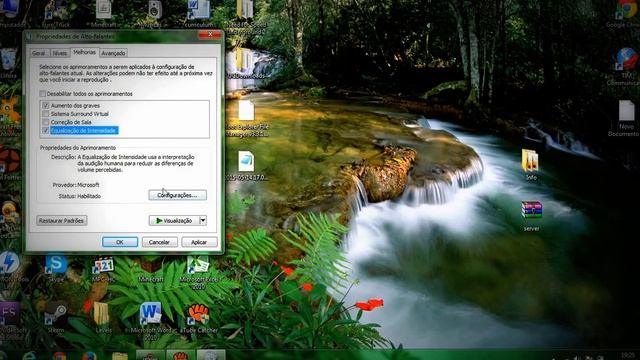Enable 'Sistema Surround Virtual' checkbox
This screenshot has height=360, width=640.
pyautogui.click(x=46, y=114)
